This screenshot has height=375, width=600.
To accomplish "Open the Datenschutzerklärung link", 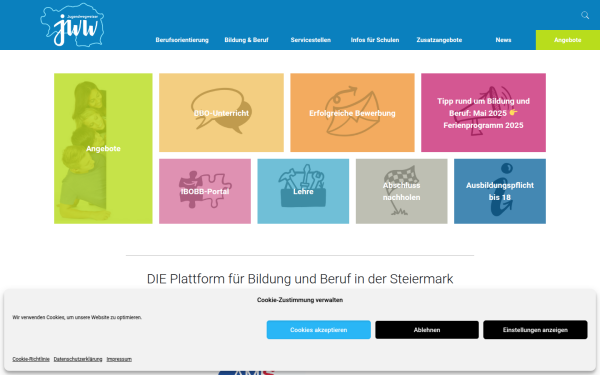I will coord(78,359).
